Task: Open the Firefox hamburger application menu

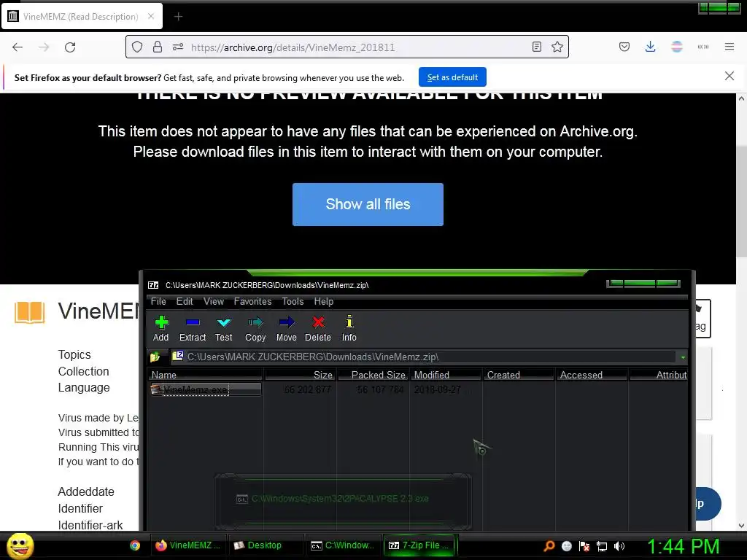Action: [x=729, y=47]
